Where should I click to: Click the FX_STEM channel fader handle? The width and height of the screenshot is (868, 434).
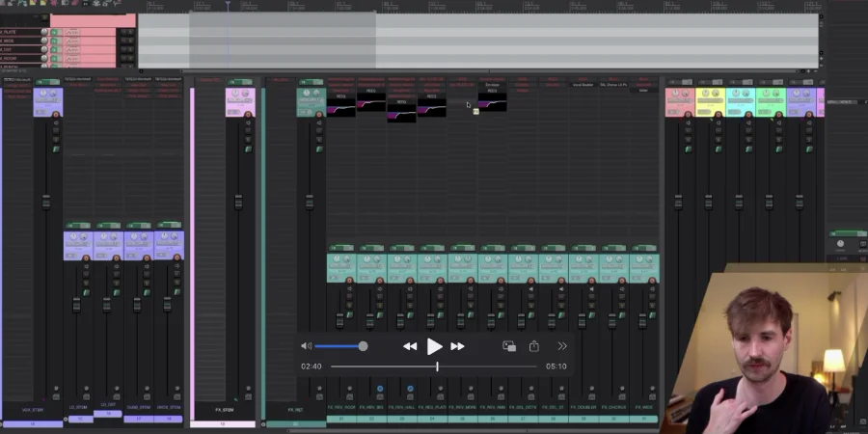[x=238, y=202]
